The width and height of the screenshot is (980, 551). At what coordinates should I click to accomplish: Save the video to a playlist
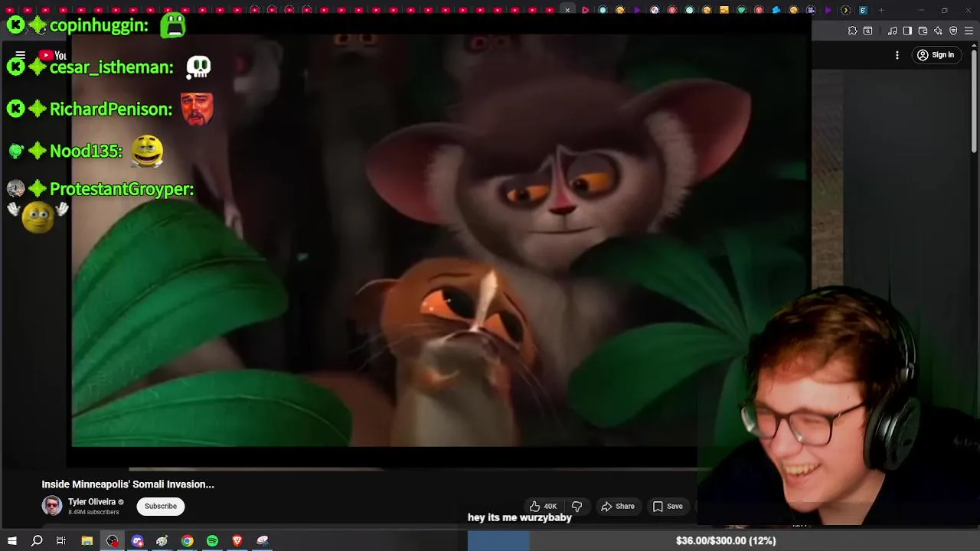(668, 506)
